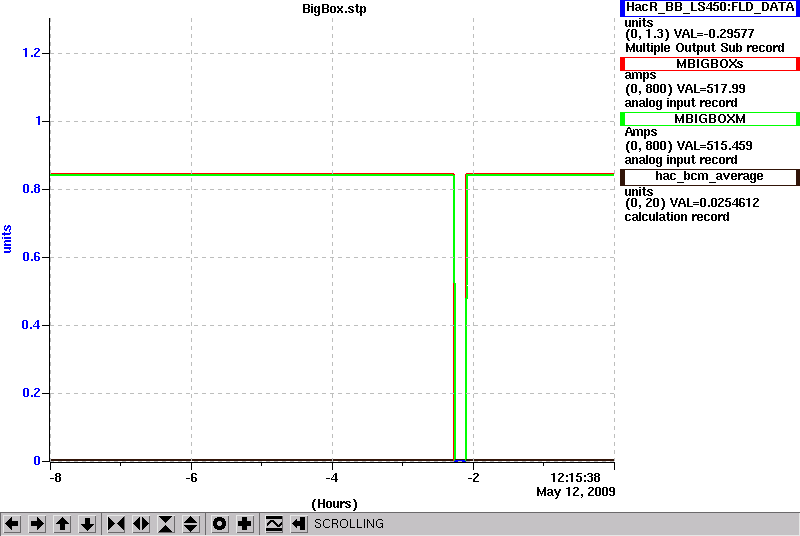800x536 pixels.
Task: Click the -6 hours x-axis tick label
Action: click(x=191, y=478)
